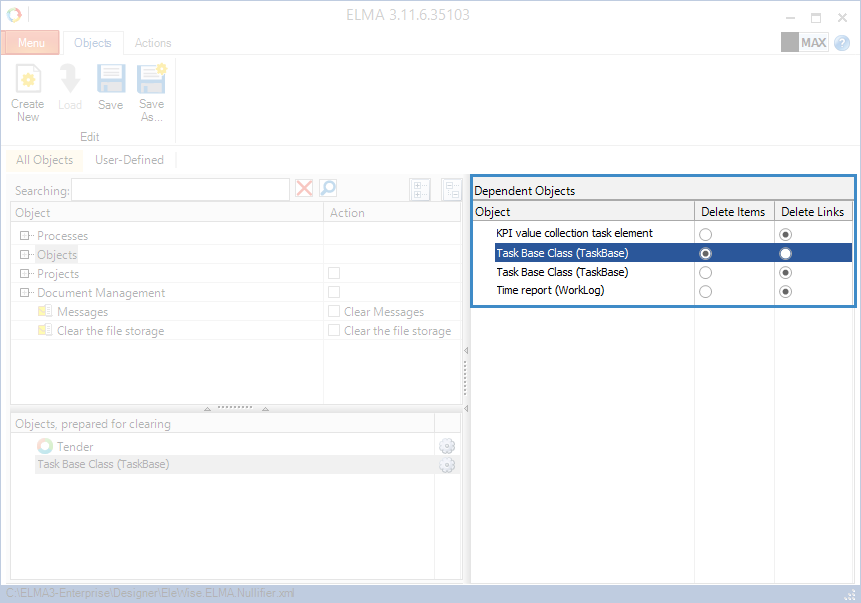861x603 pixels.
Task: Click the Save As icon
Action: pyautogui.click(x=151, y=80)
